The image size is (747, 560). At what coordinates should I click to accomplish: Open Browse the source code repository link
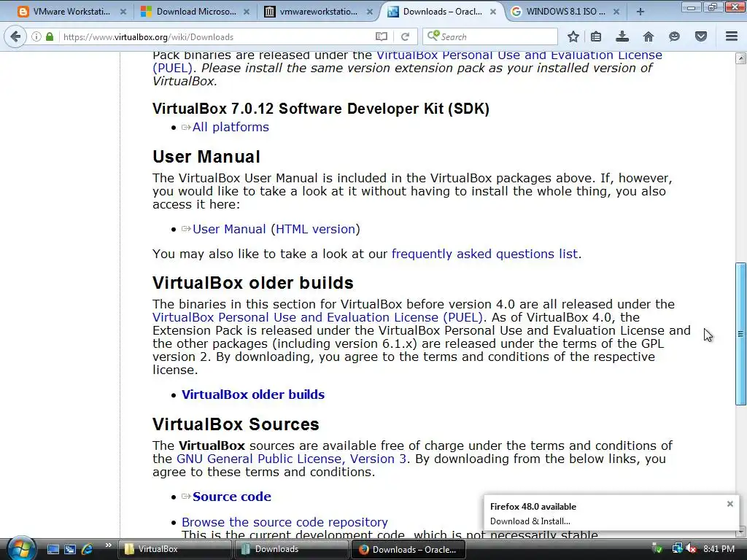[285, 522]
